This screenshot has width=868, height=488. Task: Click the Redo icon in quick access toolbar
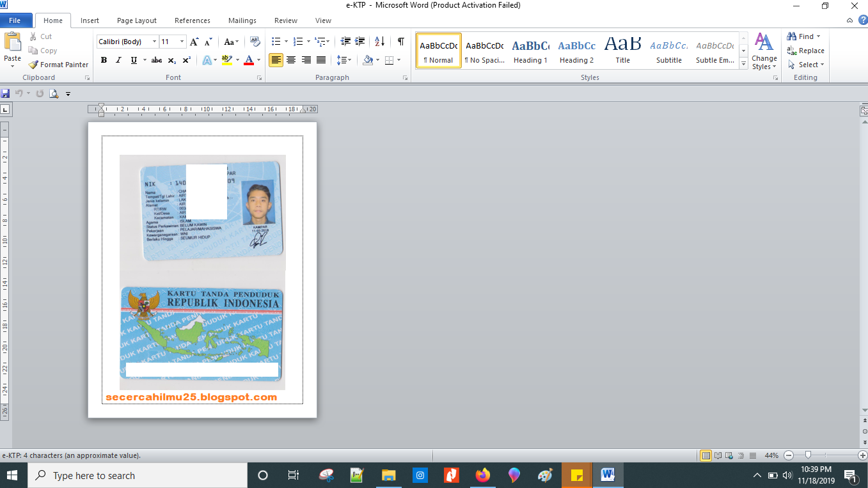pos(40,93)
